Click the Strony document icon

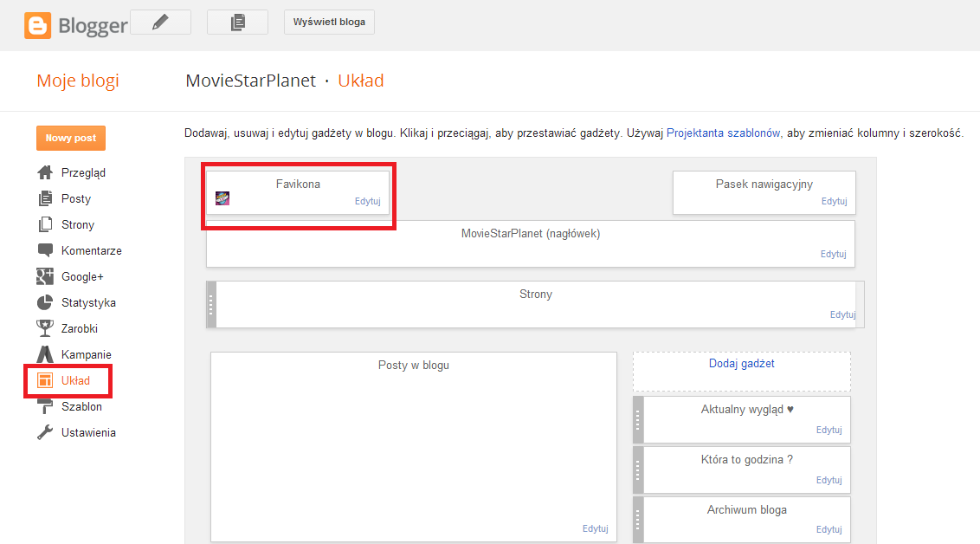(x=45, y=224)
